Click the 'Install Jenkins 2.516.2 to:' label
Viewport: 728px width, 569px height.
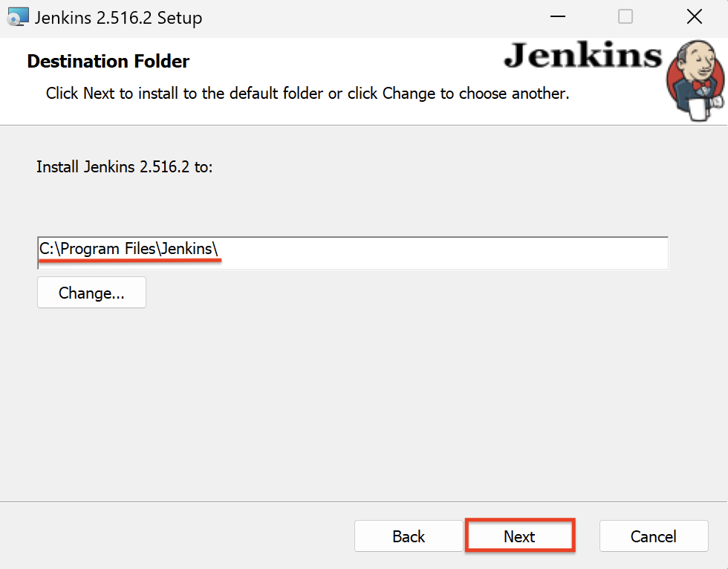124,167
